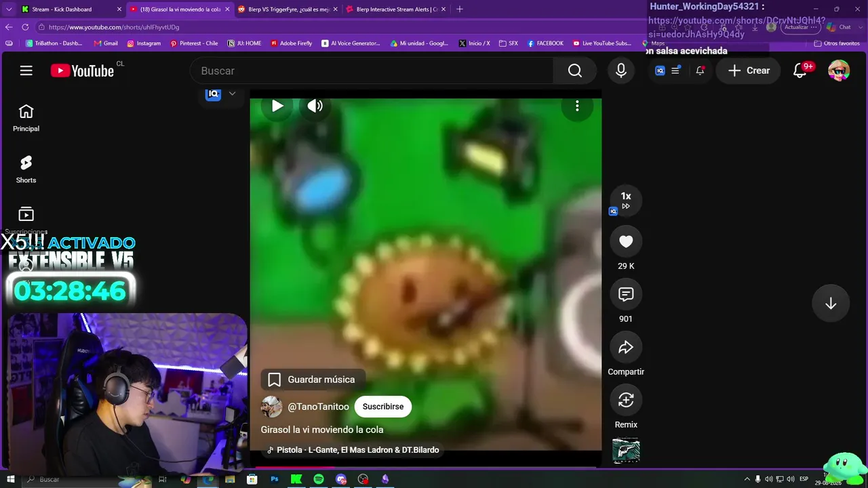
Task: Go to next short with the down arrow
Action: pos(831,304)
